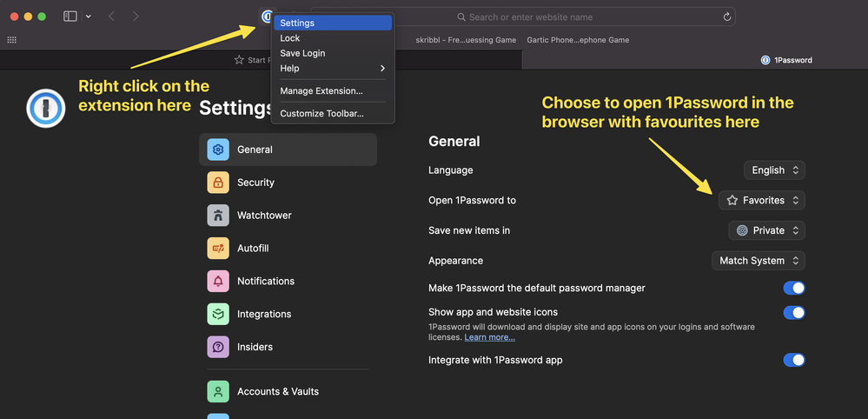The image size is (868, 419).
Task: Turn off Integrate with 1Password app
Action: coord(793,360)
